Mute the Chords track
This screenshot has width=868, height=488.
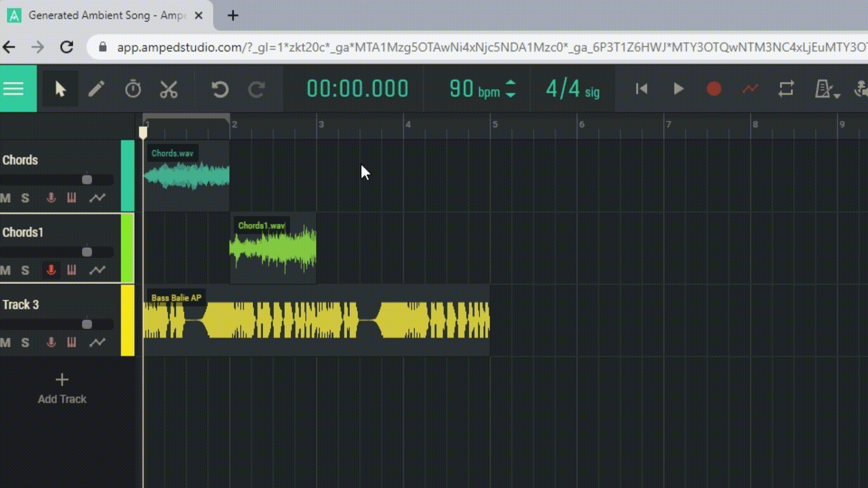click(5, 198)
